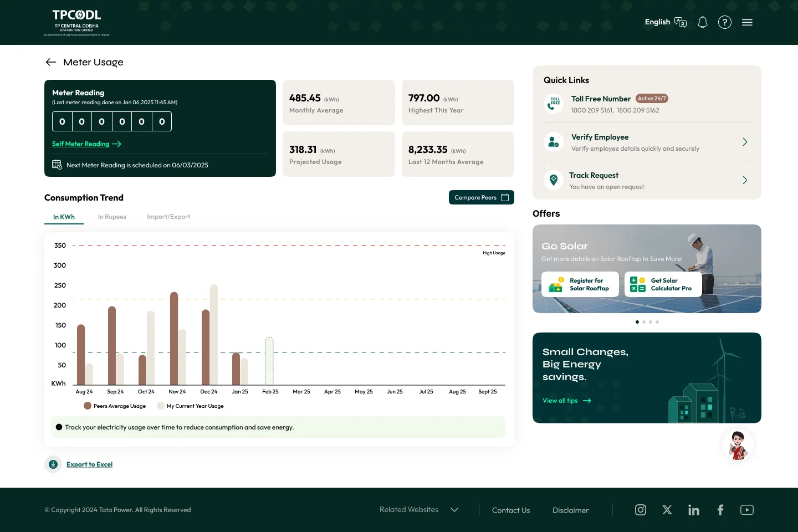798x532 pixels.
Task: Switch to the In Rupees tab
Action: [x=112, y=217]
